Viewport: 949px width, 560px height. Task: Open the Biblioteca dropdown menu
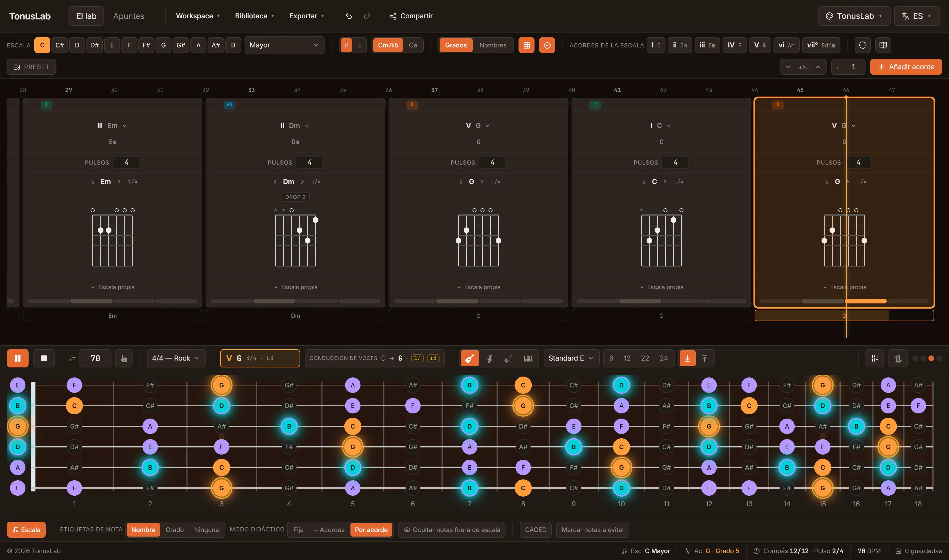point(254,16)
